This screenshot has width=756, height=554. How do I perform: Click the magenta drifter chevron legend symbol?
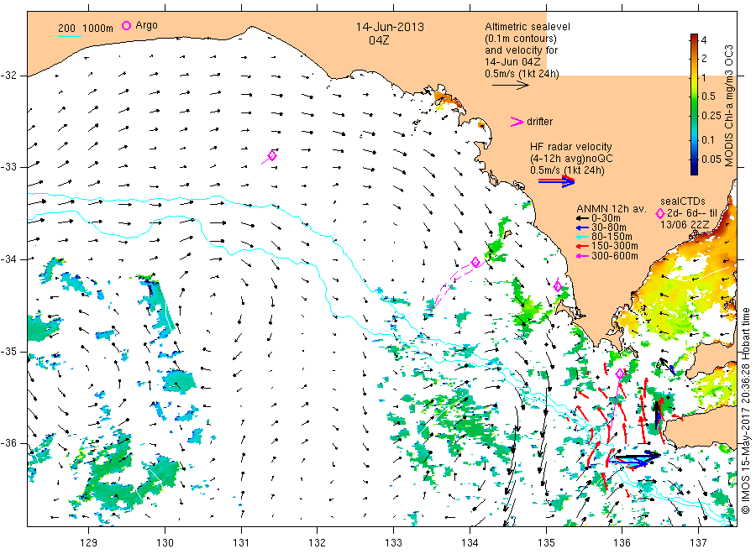517,122
